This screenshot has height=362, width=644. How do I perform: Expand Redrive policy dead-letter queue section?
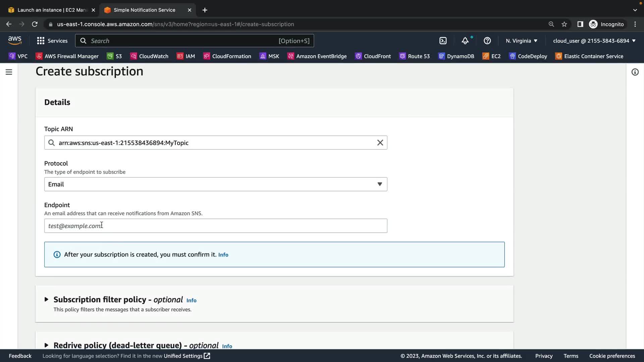pos(47,345)
